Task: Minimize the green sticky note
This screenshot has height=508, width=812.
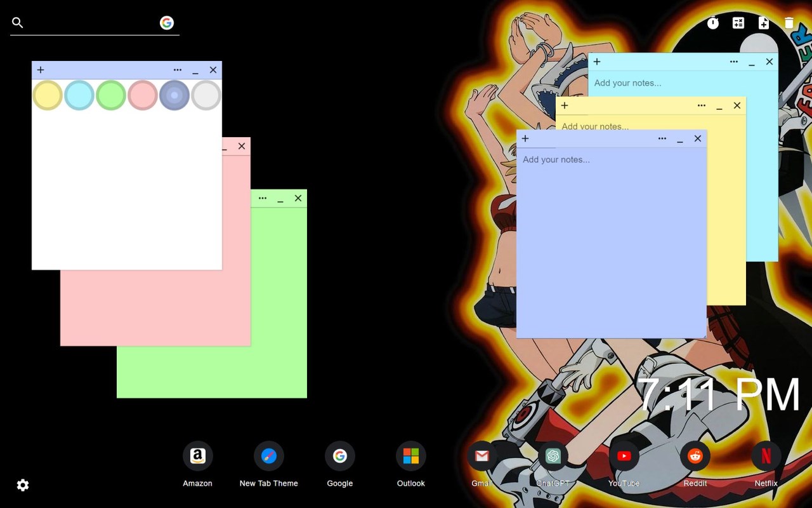Action: click(x=280, y=199)
